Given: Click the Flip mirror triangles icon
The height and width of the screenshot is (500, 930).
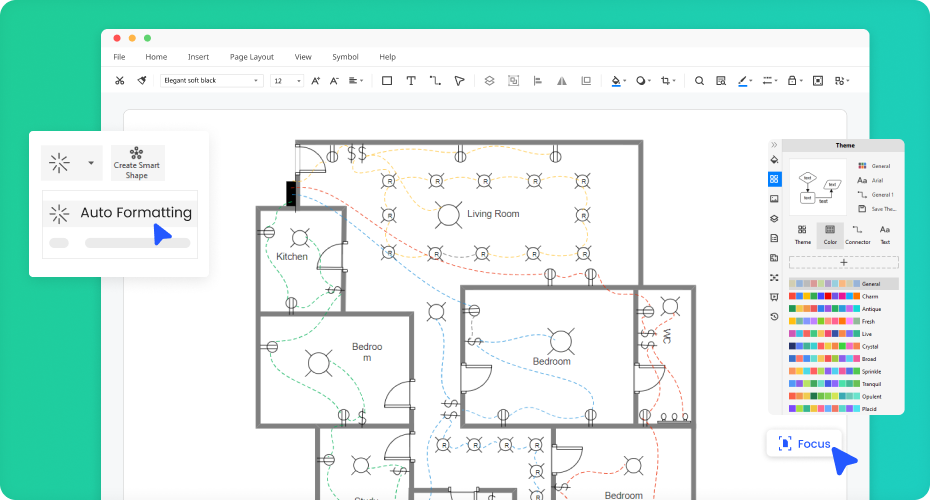Looking at the screenshot, I should click(562, 81).
